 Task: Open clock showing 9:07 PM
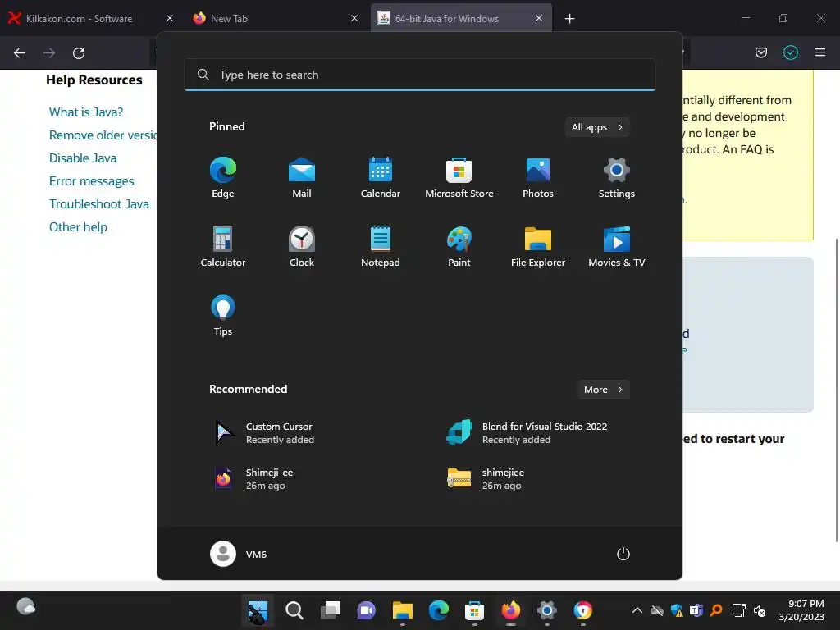coord(801,610)
